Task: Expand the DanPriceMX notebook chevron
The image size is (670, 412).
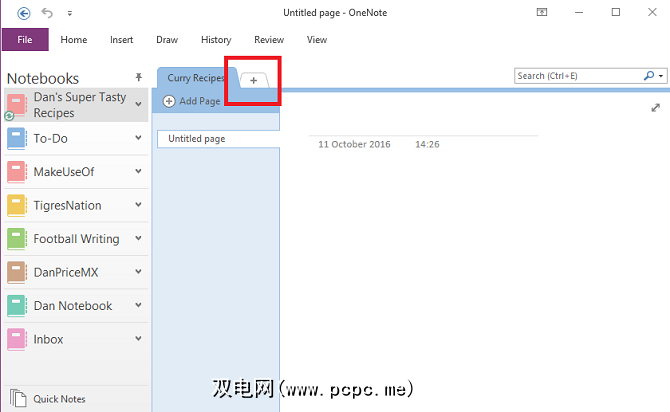Action: (x=138, y=271)
